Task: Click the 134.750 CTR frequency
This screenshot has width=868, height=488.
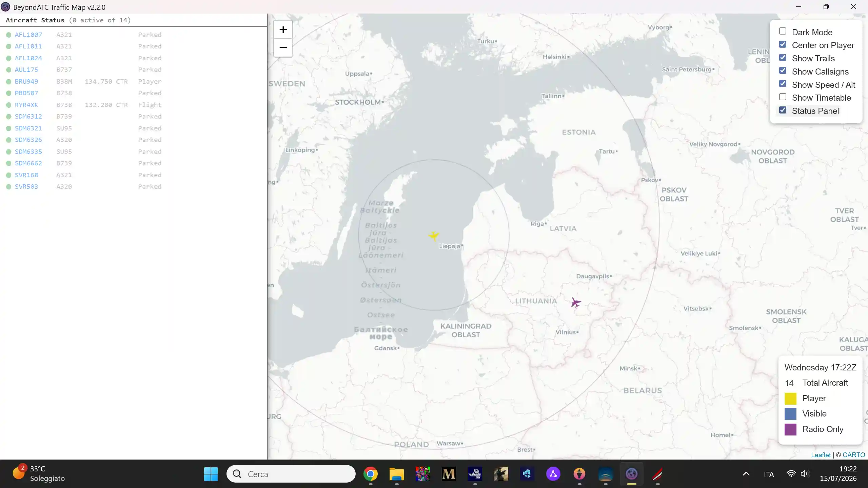Action: click(x=106, y=81)
